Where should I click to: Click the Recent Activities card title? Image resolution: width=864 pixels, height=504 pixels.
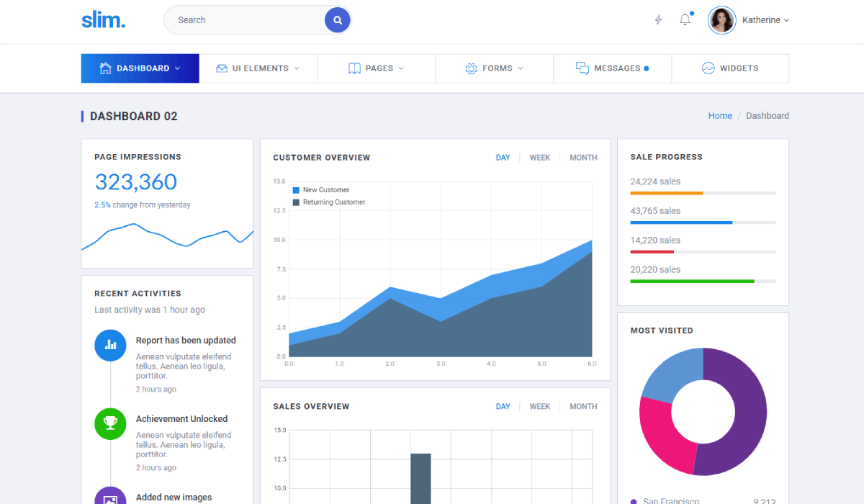(x=138, y=294)
